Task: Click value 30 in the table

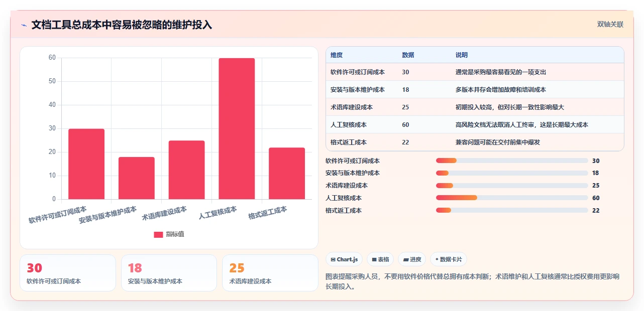Action: [405, 72]
